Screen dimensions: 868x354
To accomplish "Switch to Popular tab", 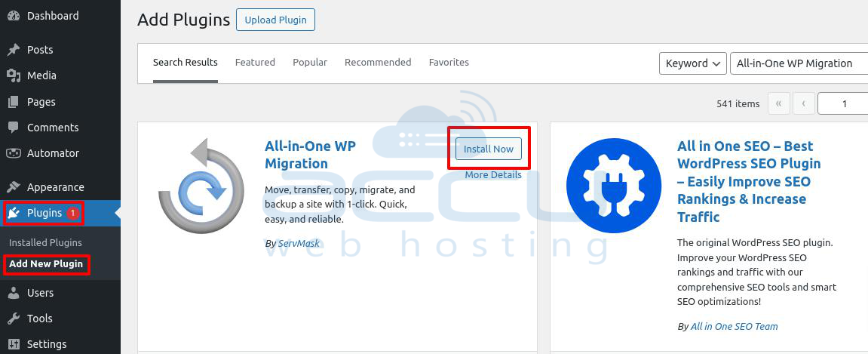I will tap(310, 63).
